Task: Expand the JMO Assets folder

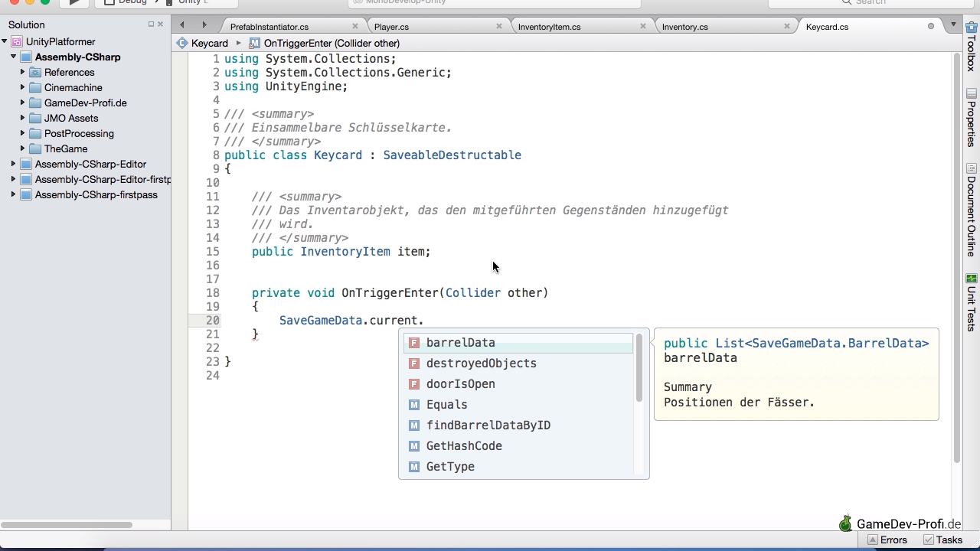Action: 23,118
